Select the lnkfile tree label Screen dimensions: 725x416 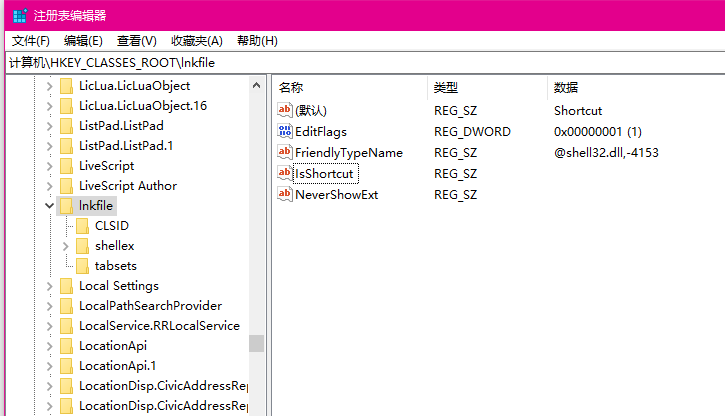pyautogui.click(x=96, y=206)
